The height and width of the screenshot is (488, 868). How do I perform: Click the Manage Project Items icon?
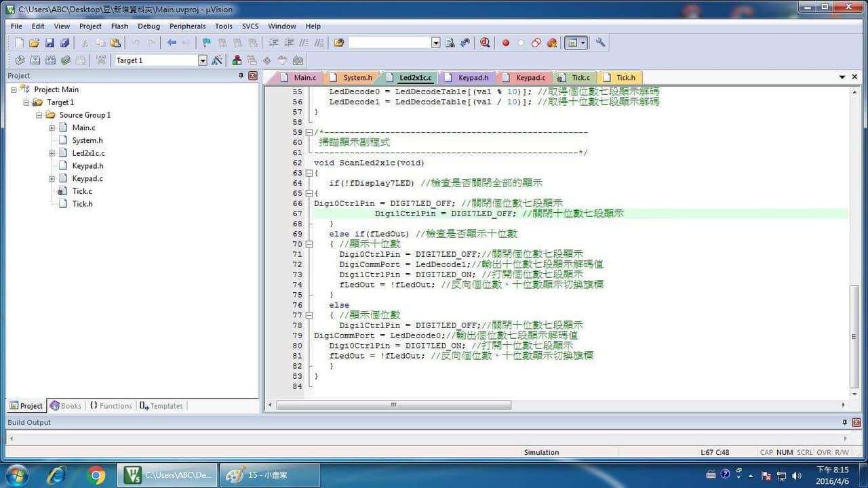pyautogui.click(x=236, y=60)
